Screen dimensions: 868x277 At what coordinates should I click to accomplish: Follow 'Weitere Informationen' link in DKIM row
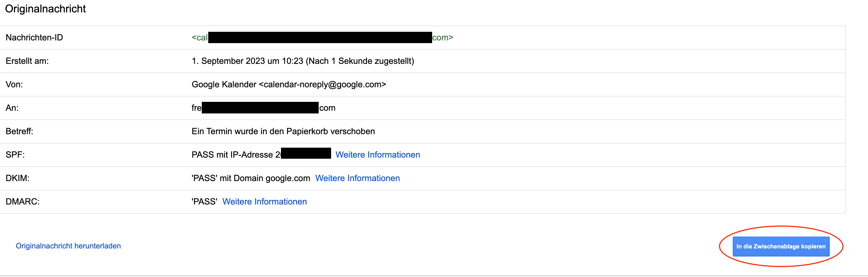pyautogui.click(x=357, y=178)
